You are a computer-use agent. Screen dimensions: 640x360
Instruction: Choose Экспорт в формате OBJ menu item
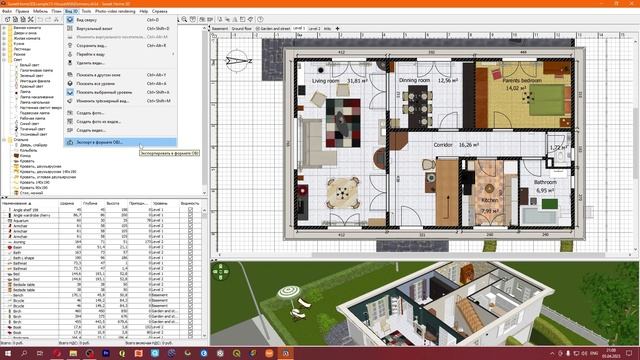pyautogui.click(x=120, y=142)
